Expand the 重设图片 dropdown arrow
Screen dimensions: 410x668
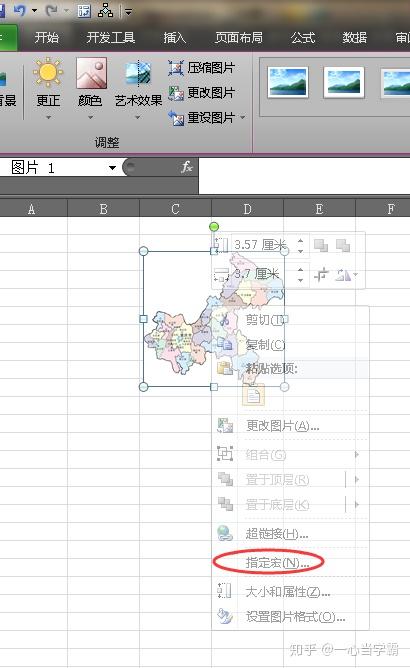(243, 117)
